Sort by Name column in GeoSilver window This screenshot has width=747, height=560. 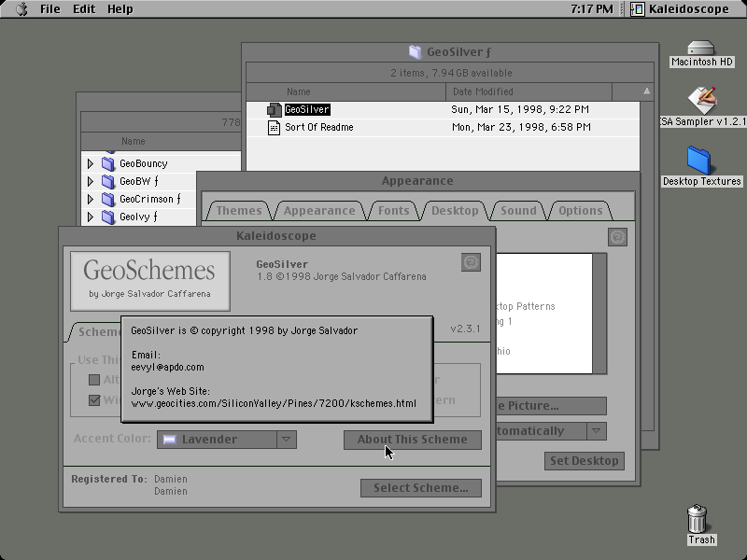[x=346, y=91]
